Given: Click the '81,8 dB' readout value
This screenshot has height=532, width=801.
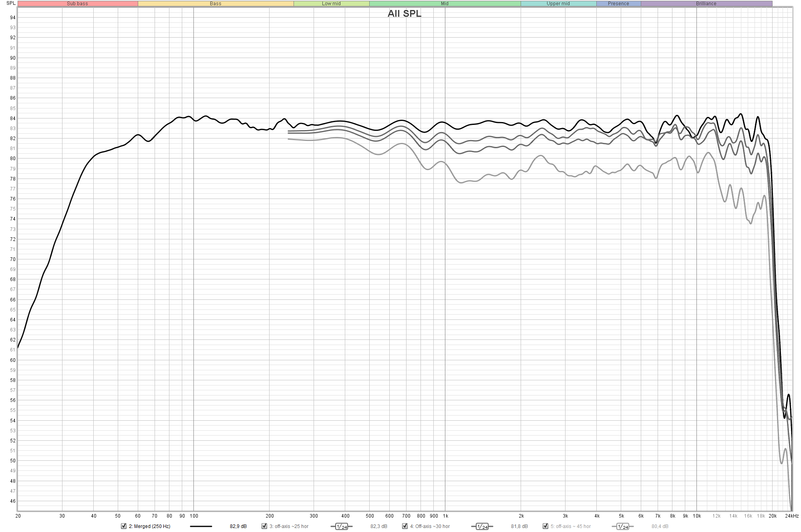Looking at the screenshot, I should [x=519, y=526].
